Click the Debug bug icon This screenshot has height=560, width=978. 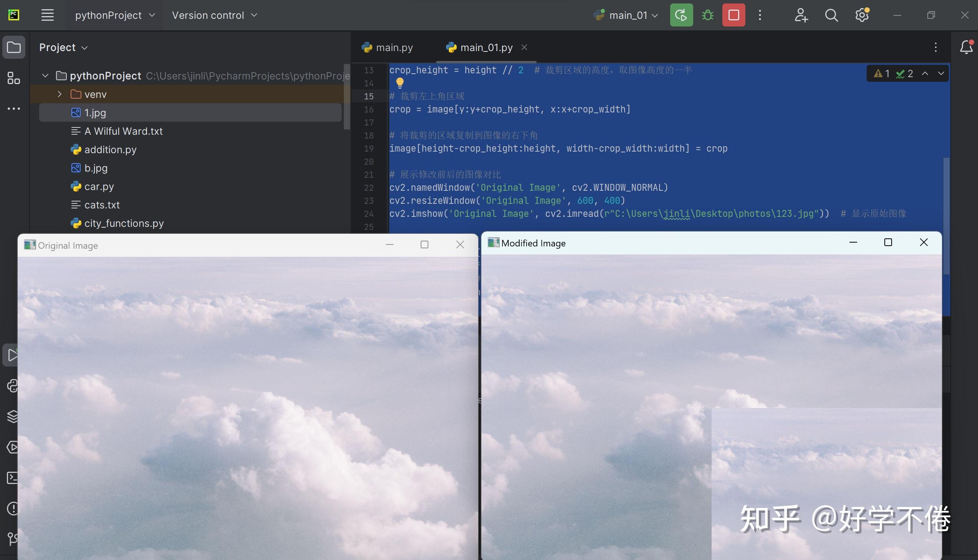pyautogui.click(x=707, y=15)
